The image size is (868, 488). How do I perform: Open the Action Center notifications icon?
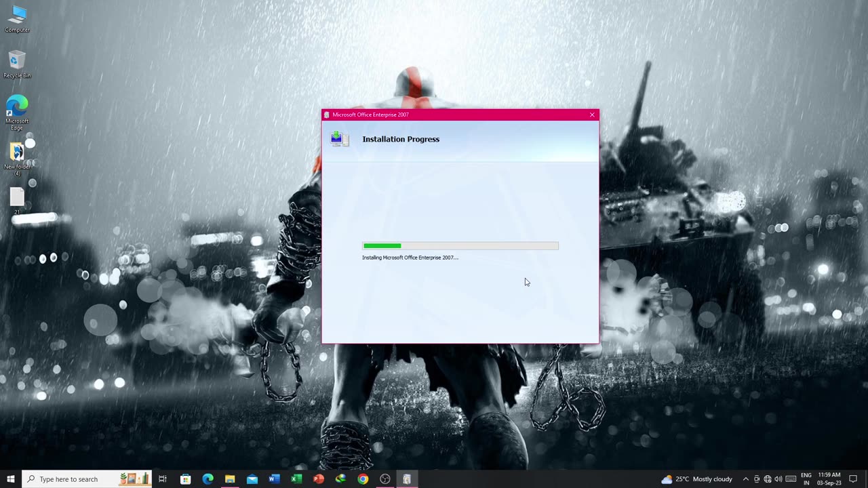854,479
